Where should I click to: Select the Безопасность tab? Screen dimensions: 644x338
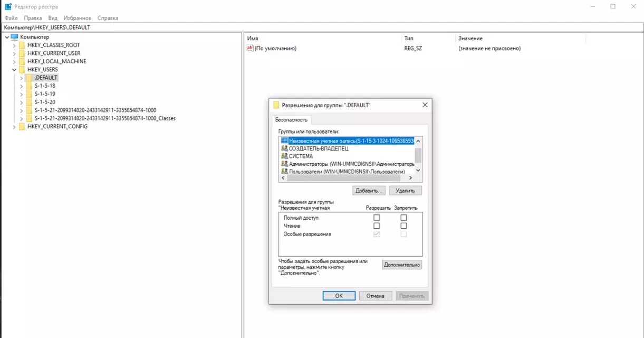point(291,120)
